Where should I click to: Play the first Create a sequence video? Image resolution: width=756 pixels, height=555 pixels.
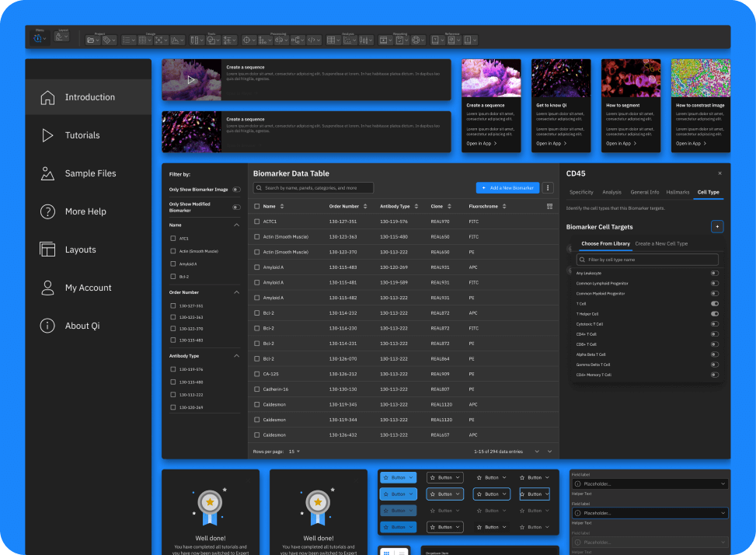(191, 79)
